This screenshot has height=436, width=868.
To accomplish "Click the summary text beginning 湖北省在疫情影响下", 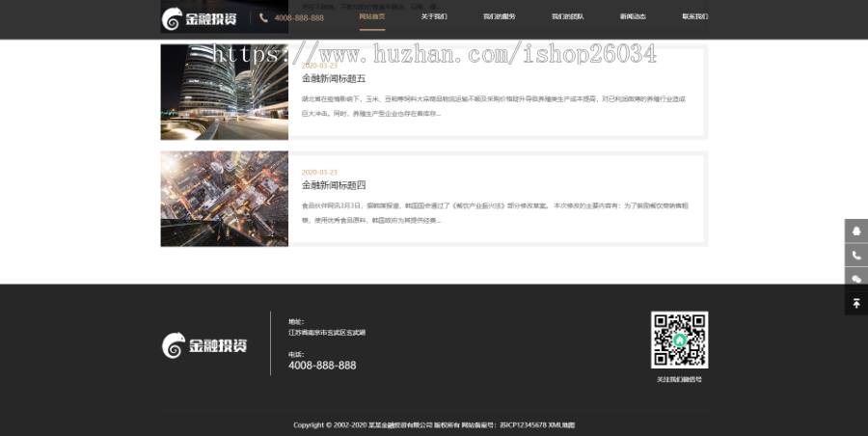I will [494, 106].
